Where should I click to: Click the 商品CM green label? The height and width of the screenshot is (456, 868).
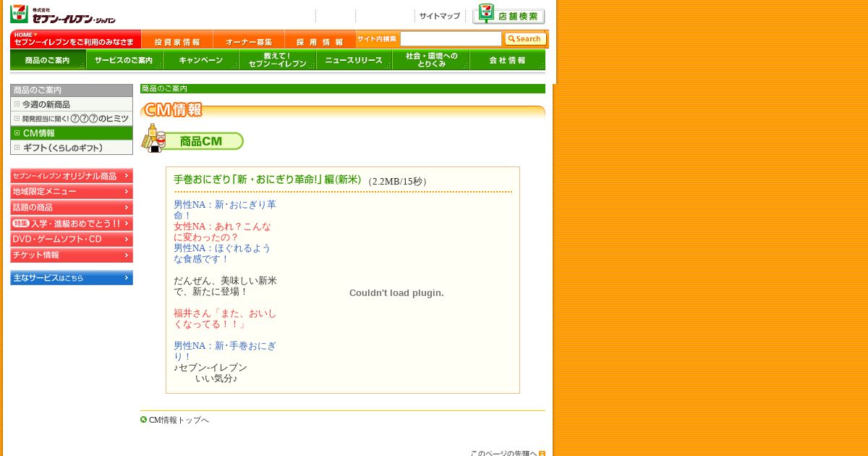point(205,141)
